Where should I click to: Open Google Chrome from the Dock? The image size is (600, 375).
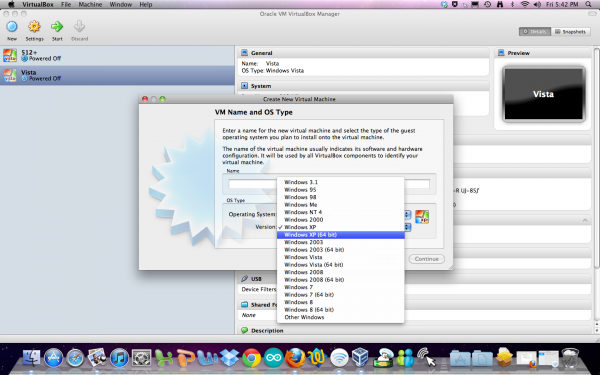point(251,358)
